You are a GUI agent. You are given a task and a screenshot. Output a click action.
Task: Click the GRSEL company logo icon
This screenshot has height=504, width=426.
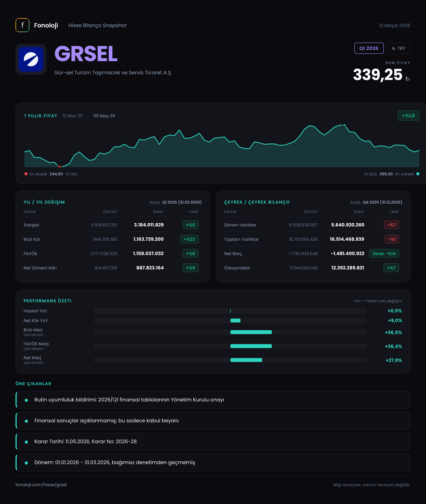pyautogui.click(x=31, y=59)
